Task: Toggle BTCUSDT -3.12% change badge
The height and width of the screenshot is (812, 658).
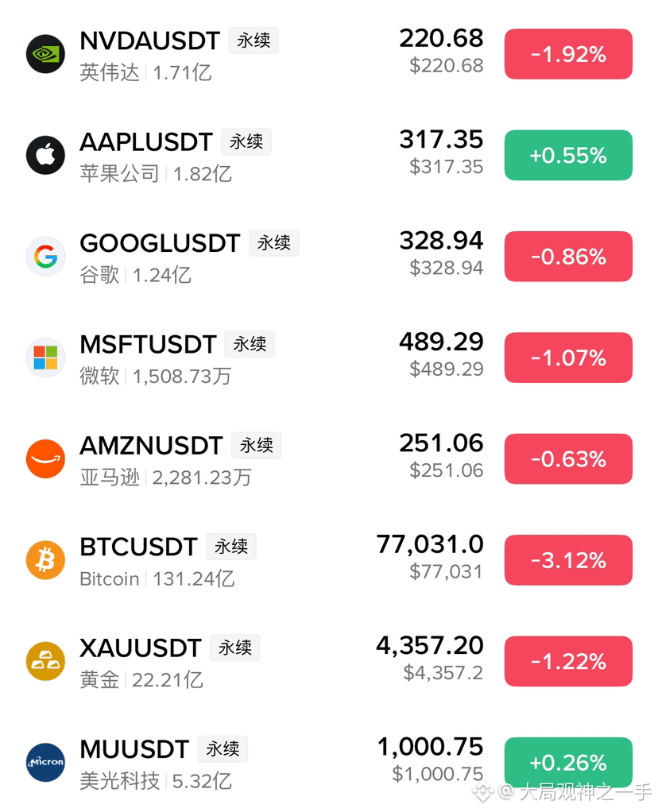Action: click(x=568, y=560)
